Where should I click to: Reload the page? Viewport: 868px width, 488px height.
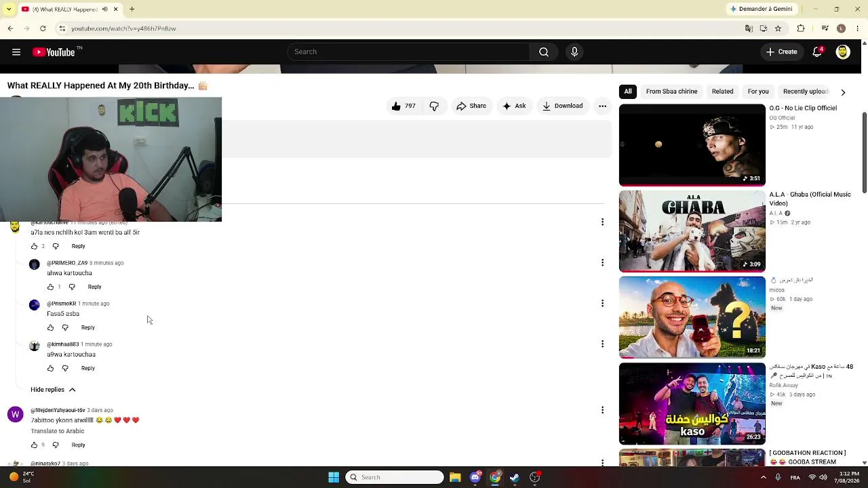tap(43, 28)
